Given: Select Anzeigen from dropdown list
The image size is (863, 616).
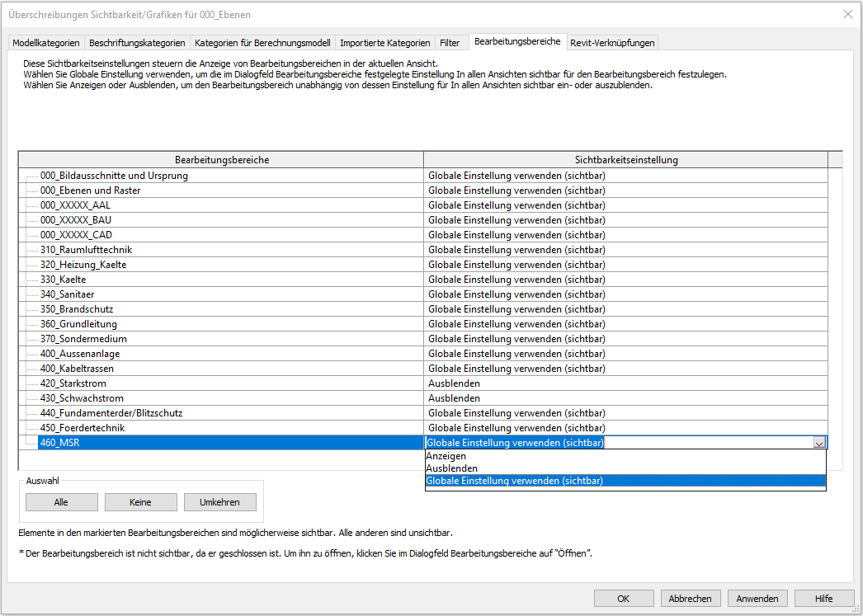Looking at the screenshot, I should pos(446,456).
